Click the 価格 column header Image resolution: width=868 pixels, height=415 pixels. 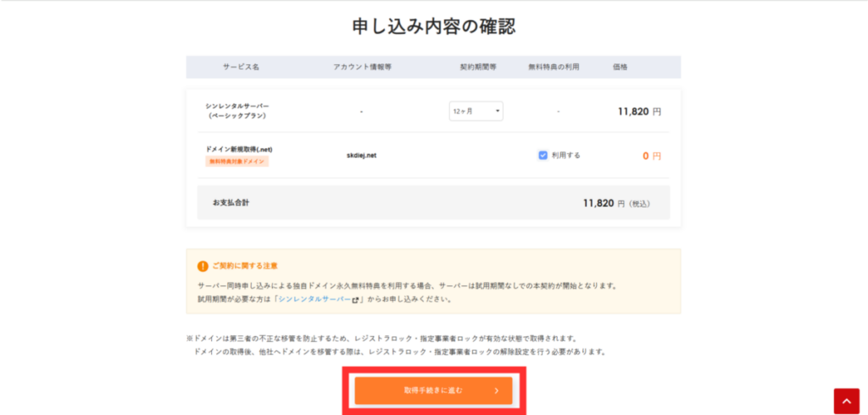coord(620,67)
